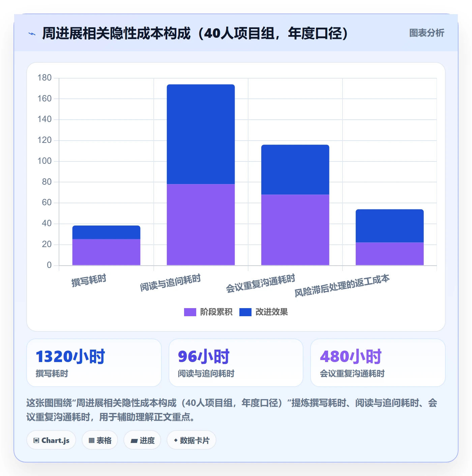Click purple segment of 风险滞后处理的返工成本 bar
The image size is (472, 476).
click(x=389, y=254)
